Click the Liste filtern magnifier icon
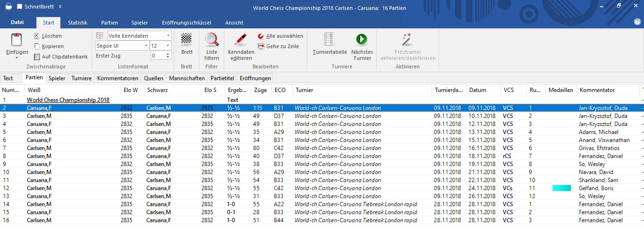 point(212,39)
